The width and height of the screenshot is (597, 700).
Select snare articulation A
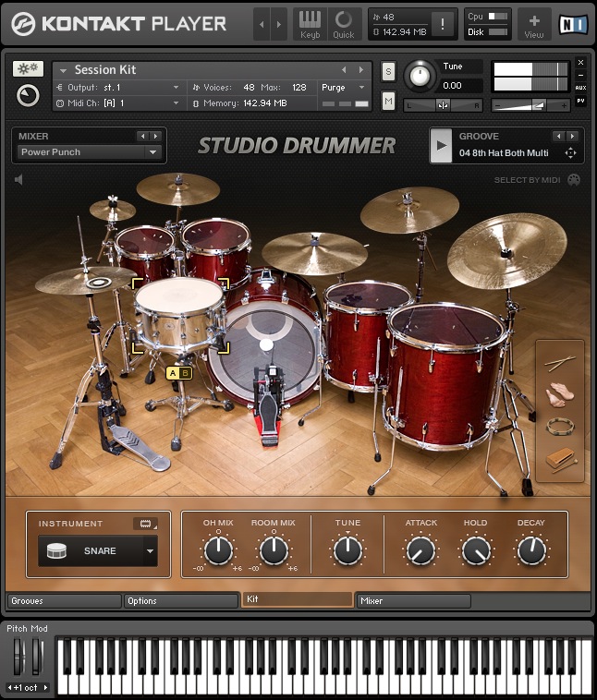pyautogui.click(x=173, y=373)
